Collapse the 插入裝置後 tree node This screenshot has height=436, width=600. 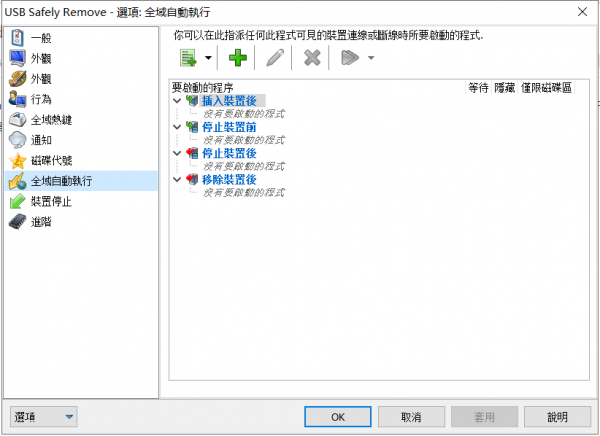pyautogui.click(x=177, y=101)
